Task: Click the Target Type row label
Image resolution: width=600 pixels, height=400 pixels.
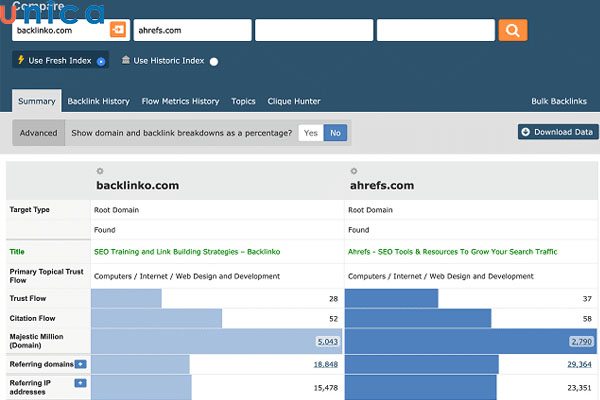Action: (x=29, y=209)
